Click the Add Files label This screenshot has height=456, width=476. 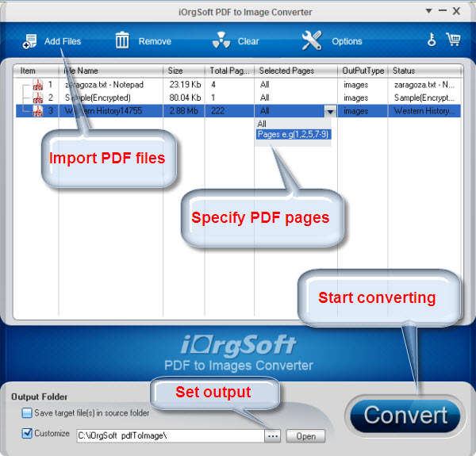(x=63, y=41)
